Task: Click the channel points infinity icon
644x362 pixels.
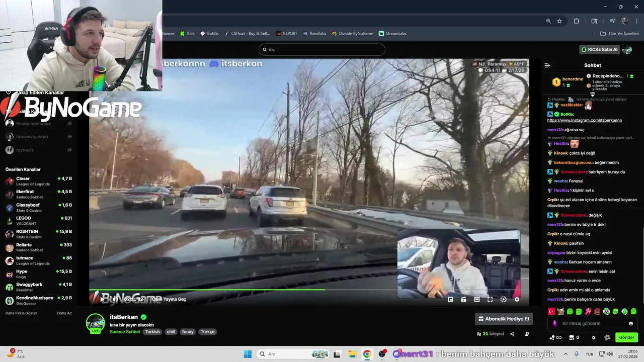Action: point(555,337)
